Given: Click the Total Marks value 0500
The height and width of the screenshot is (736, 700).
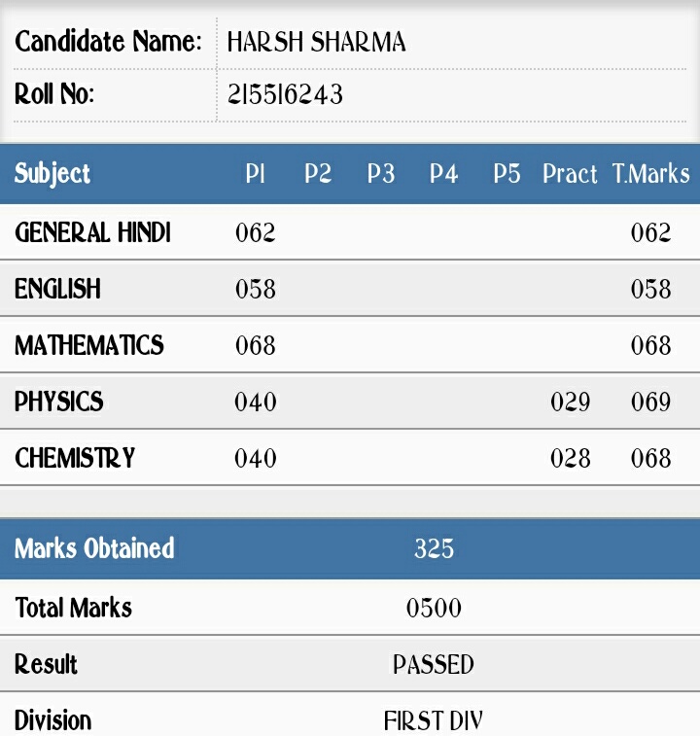Looking at the screenshot, I should [434, 608].
